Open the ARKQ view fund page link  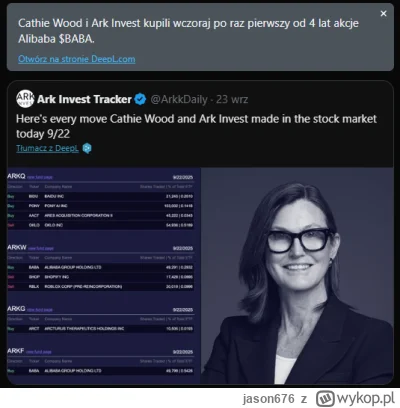pos(40,177)
